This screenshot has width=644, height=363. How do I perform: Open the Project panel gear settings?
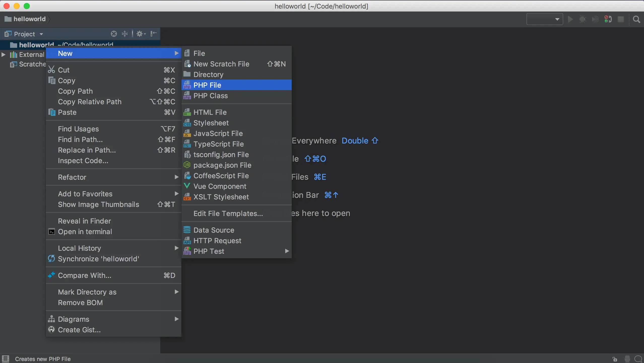[141, 34]
